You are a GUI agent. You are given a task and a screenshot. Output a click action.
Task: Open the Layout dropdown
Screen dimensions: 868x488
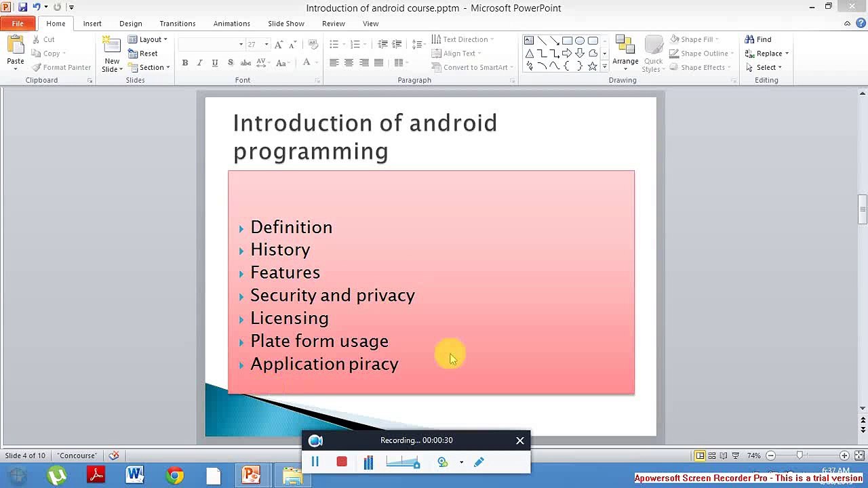pos(148,39)
